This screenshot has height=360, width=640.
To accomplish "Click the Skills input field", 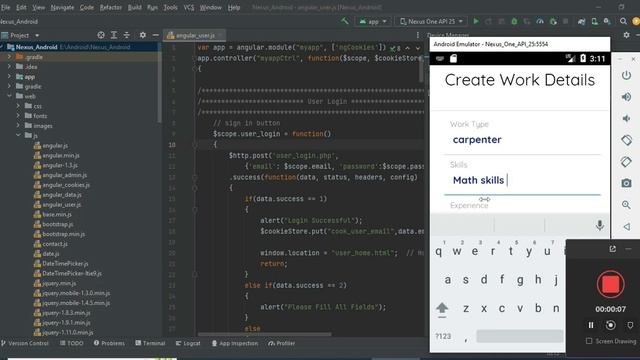I will point(522,180).
